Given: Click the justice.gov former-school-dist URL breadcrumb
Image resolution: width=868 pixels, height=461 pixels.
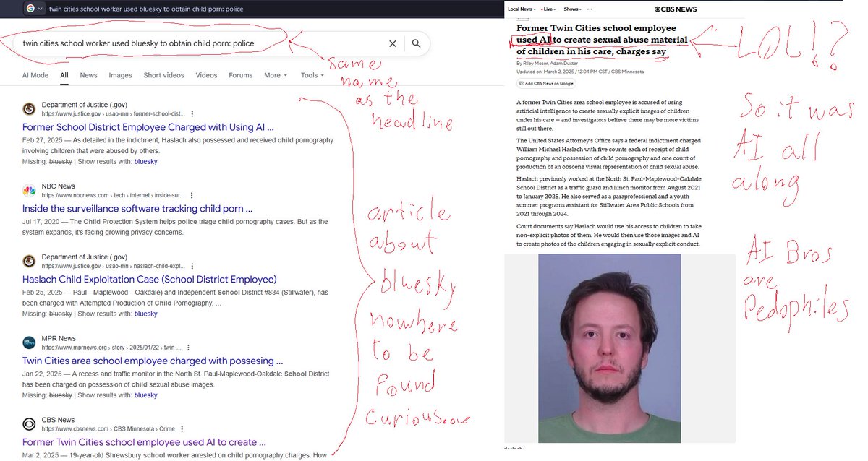Looking at the screenshot, I should pos(113,113).
